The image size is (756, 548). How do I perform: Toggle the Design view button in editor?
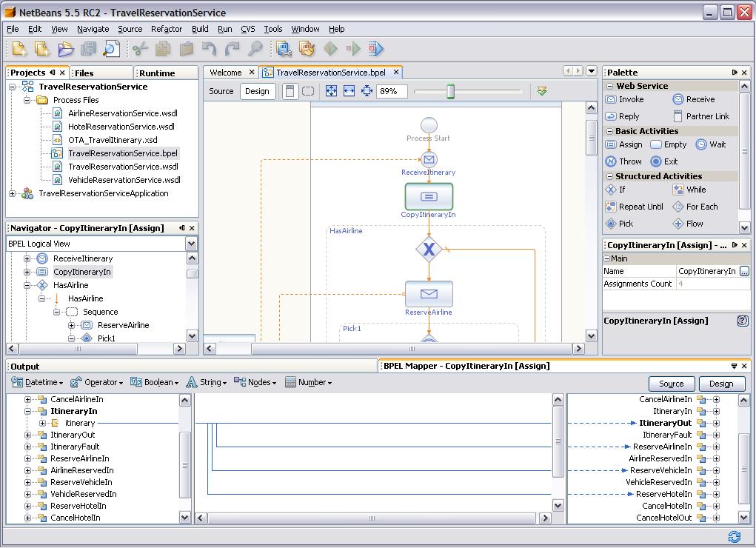pos(257,91)
